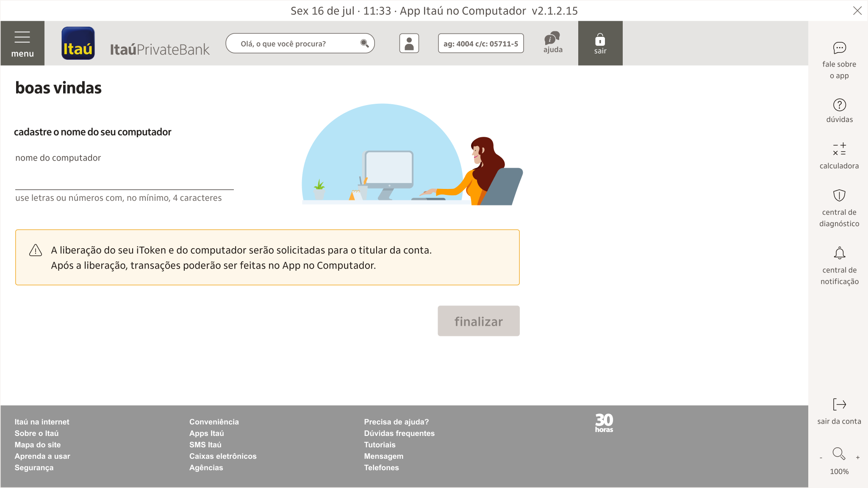
Task: Open Itaú na internet link
Action: [42, 422]
